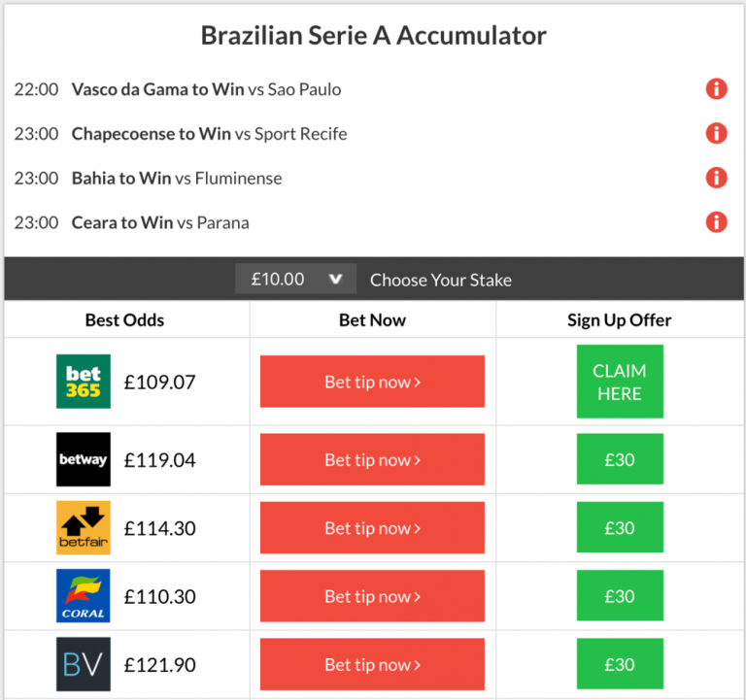Open info icon for Ceara tip
The image size is (746, 700).
click(716, 222)
